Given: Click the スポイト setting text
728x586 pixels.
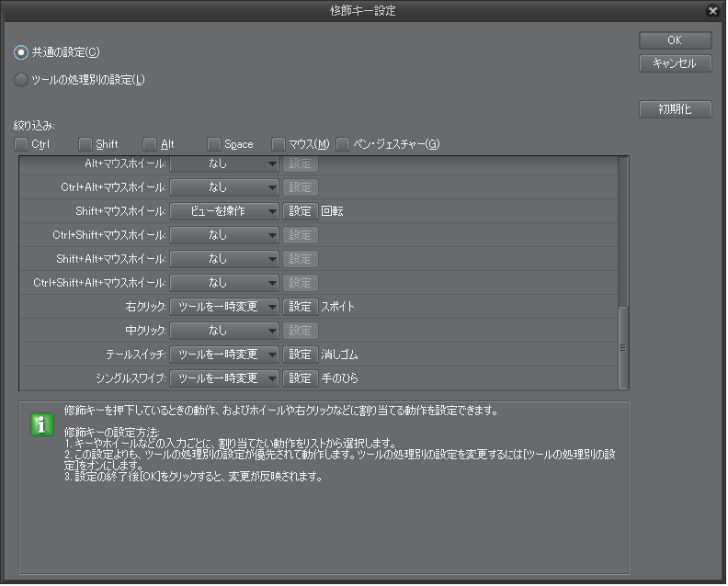Looking at the screenshot, I should (x=338, y=307).
